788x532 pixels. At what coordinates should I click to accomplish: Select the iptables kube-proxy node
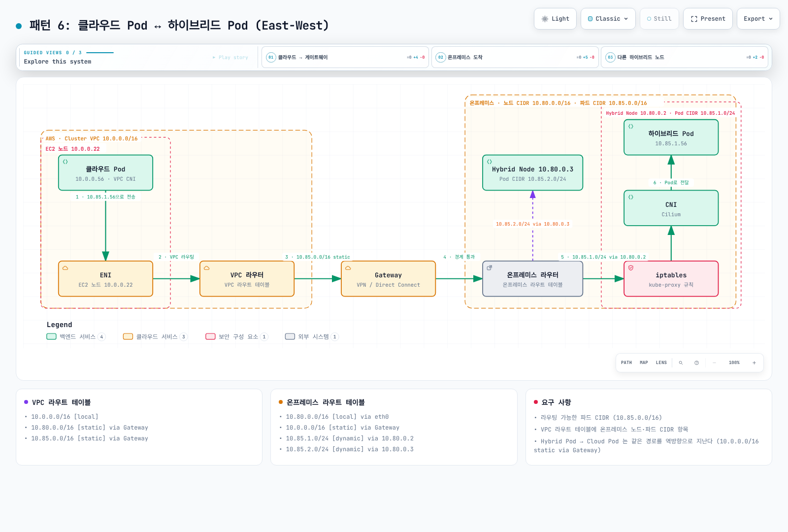tap(671, 279)
